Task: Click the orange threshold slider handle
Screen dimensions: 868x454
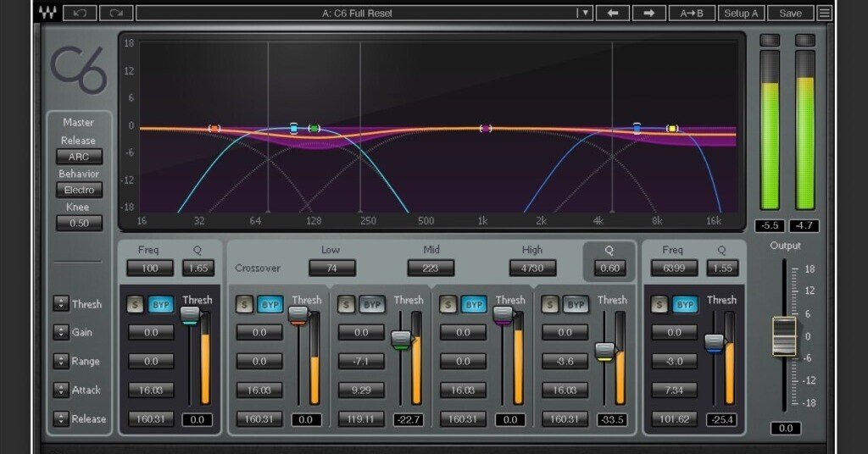Action: [298, 314]
